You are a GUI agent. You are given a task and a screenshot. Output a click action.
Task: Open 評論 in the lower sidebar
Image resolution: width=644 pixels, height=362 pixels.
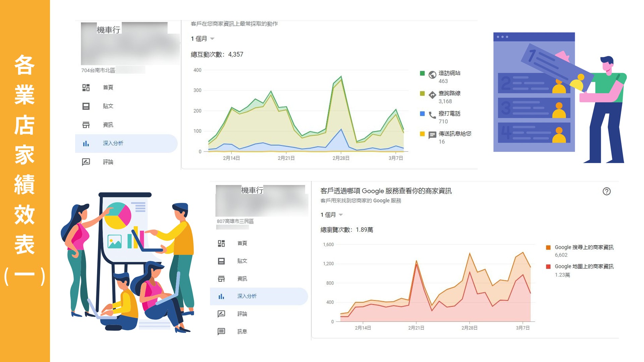point(242,314)
